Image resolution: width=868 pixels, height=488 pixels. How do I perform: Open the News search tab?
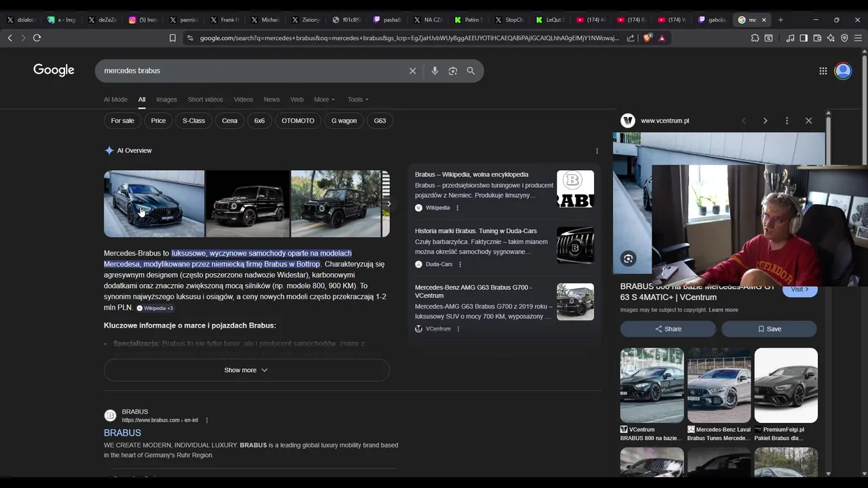coord(271,100)
